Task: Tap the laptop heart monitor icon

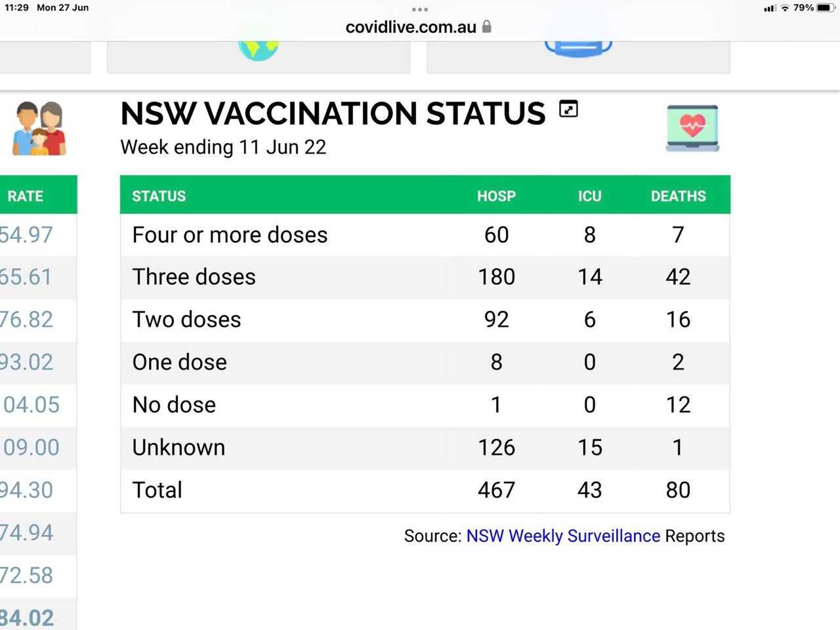Action: [x=692, y=128]
